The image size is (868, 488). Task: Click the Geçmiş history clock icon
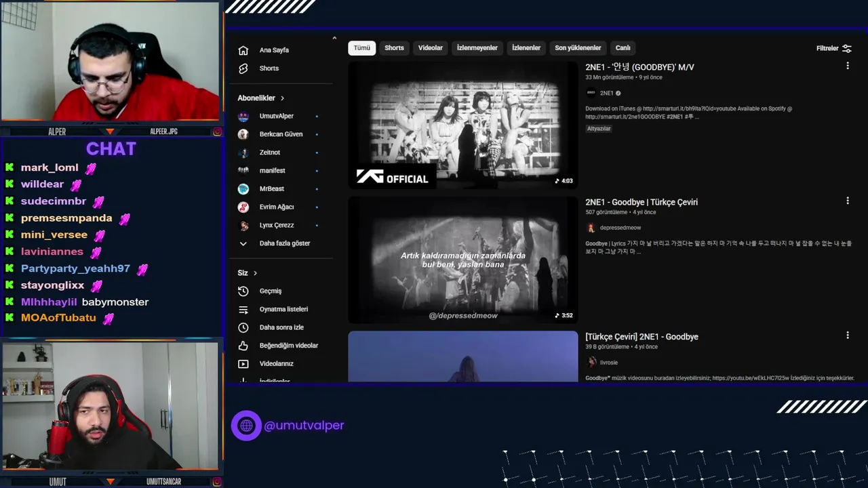243,291
